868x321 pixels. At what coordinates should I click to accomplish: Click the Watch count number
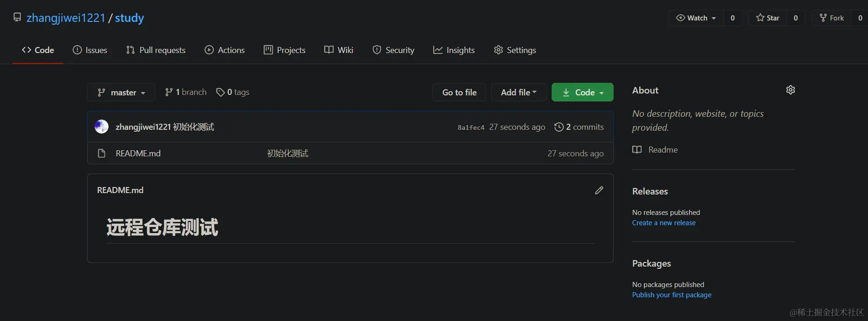point(732,18)
